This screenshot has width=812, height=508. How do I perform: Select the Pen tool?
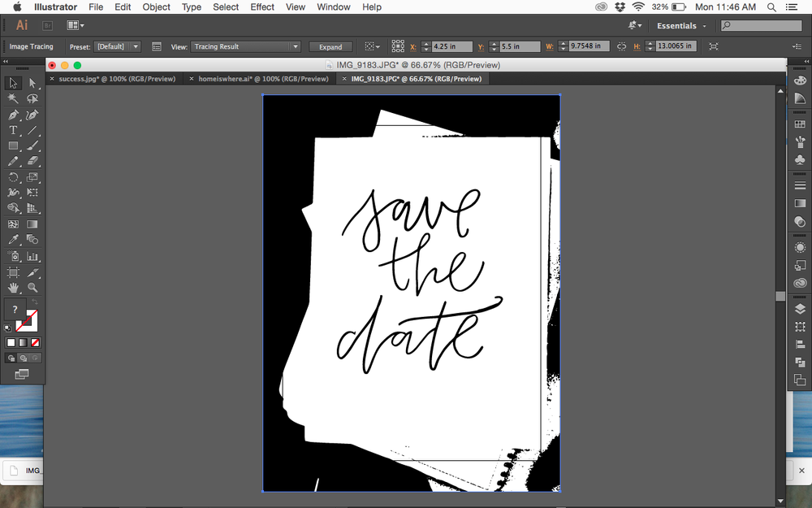click(14, 115)
